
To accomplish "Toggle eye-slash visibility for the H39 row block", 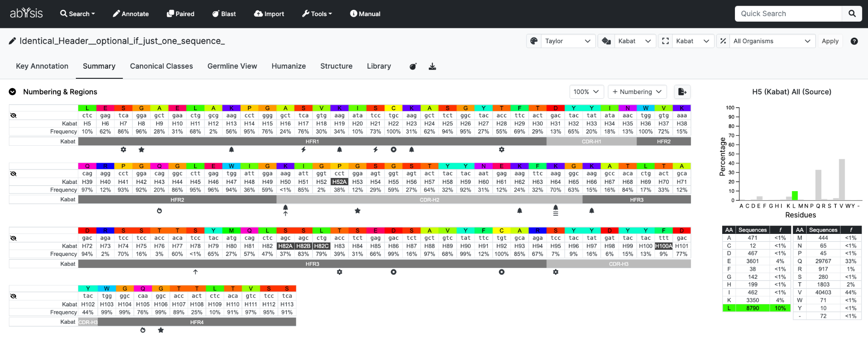I will click(x=13, y=173).
